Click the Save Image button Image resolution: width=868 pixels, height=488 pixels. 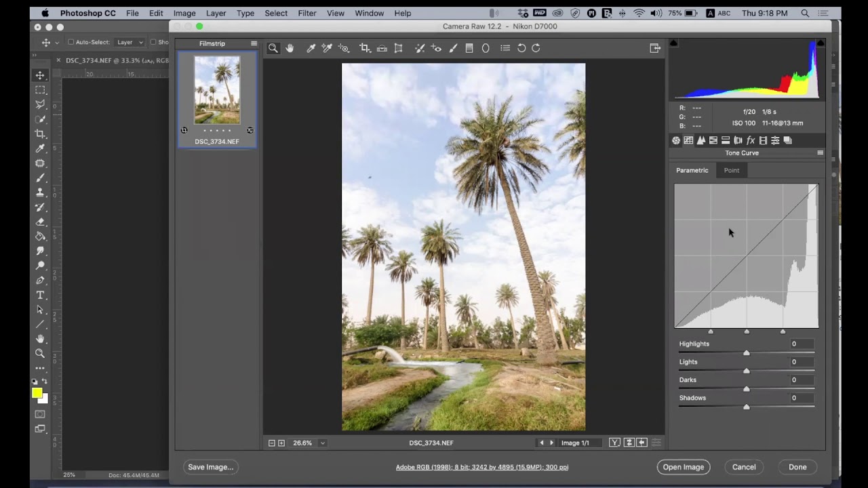coord(210,467)
